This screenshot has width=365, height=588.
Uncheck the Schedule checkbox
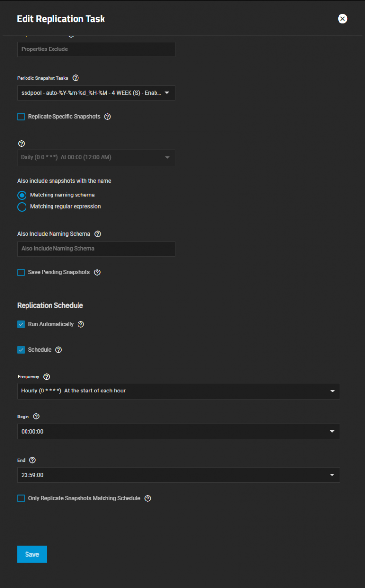point(21,350)
